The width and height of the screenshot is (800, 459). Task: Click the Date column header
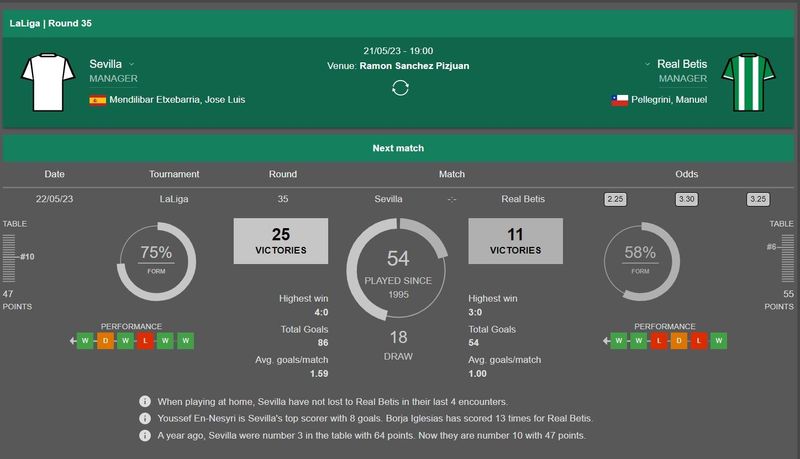click(55, 174)
